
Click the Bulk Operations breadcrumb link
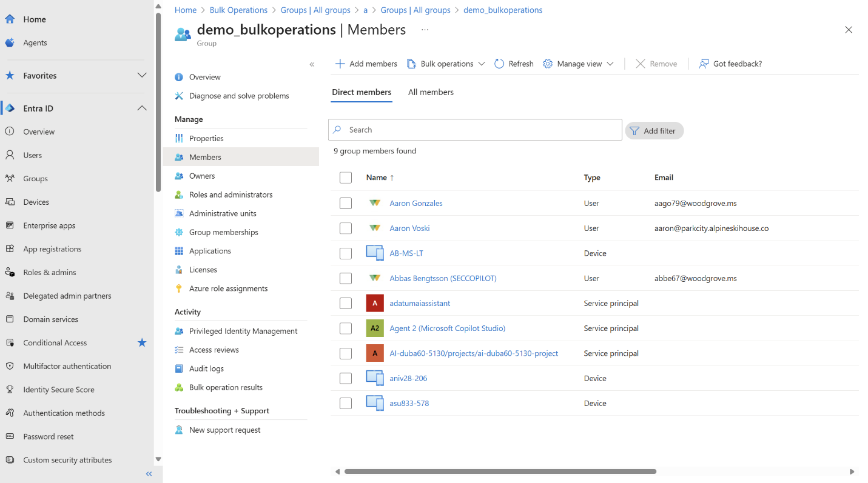tap(238, 10)
